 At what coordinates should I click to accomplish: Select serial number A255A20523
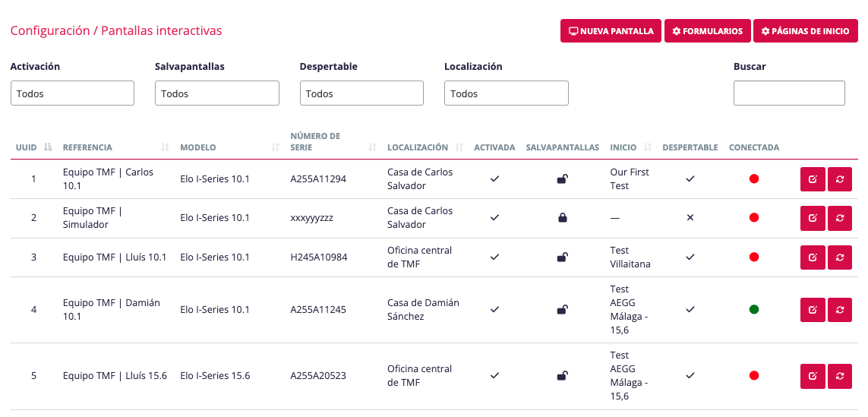tap(318, 376)
